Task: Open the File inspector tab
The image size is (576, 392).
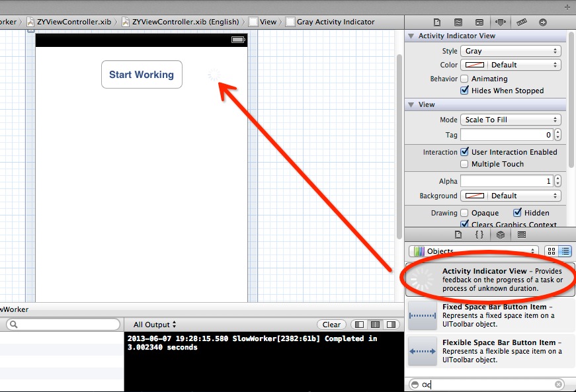Action: click(436, 22)
